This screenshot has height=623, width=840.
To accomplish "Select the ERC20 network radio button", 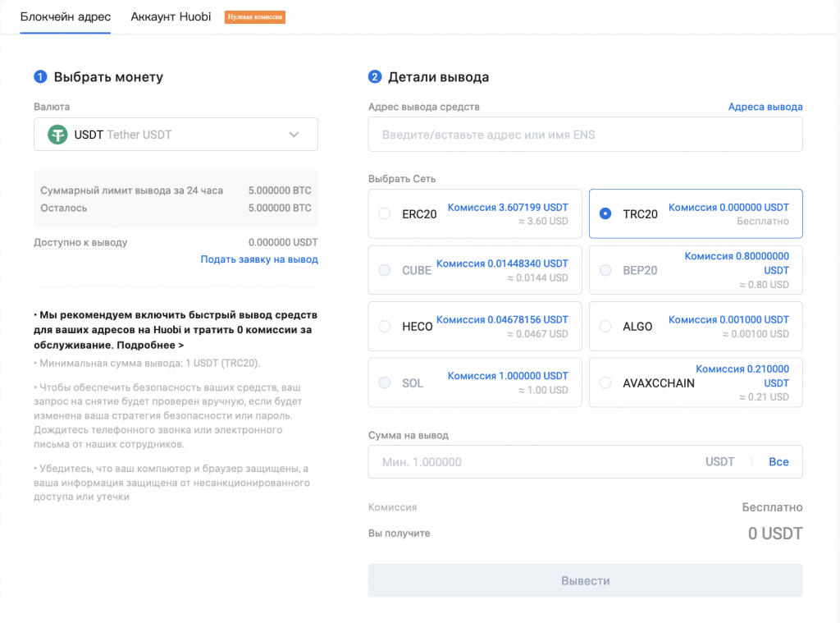I will coord(384,214).
